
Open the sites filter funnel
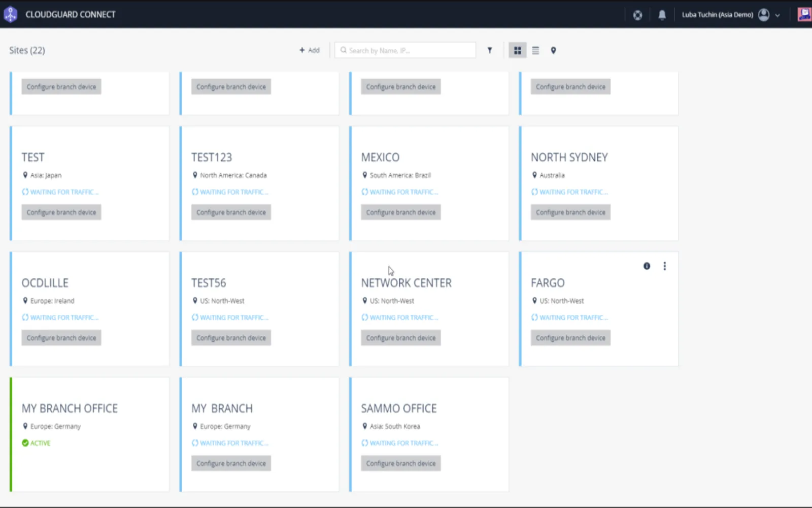490,50
